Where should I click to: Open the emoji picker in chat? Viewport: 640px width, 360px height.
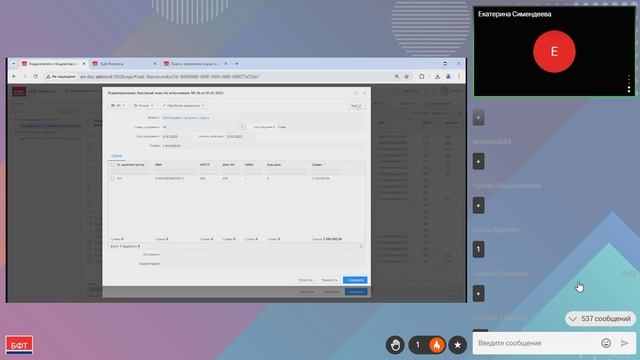pos(606,343)
